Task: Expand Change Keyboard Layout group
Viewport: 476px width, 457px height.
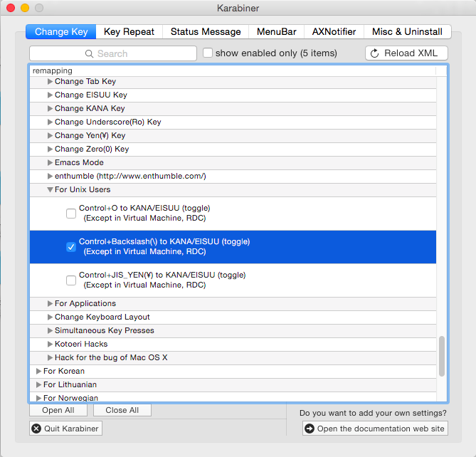Action: point(50,317)
